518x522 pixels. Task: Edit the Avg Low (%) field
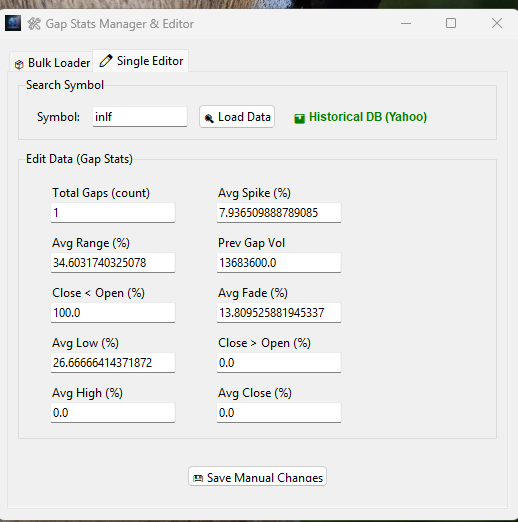coord(113,363)
